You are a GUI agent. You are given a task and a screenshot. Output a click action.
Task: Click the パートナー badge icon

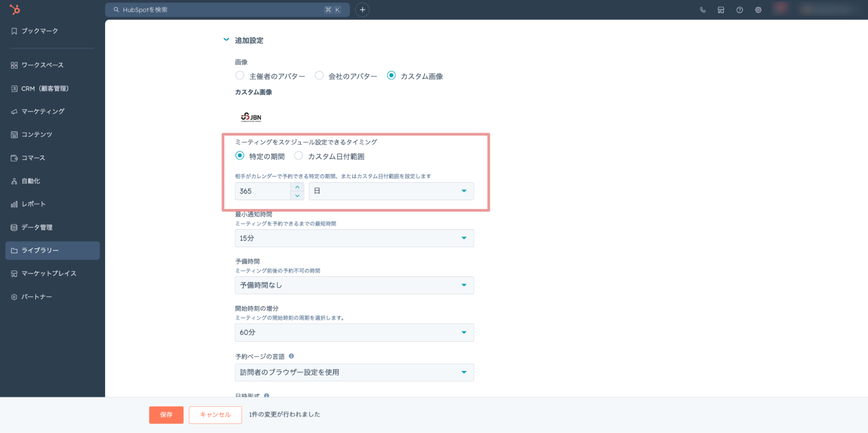click(x=14, y=297)
